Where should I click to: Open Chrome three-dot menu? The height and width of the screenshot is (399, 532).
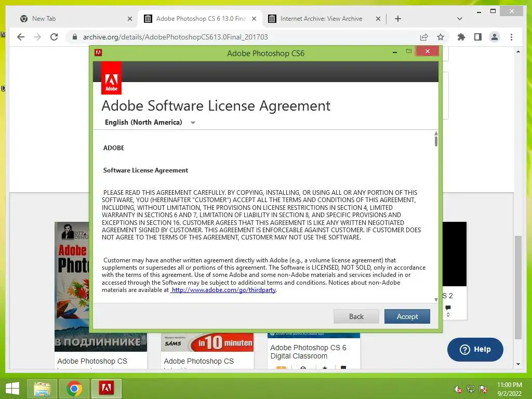pos(511,37)
